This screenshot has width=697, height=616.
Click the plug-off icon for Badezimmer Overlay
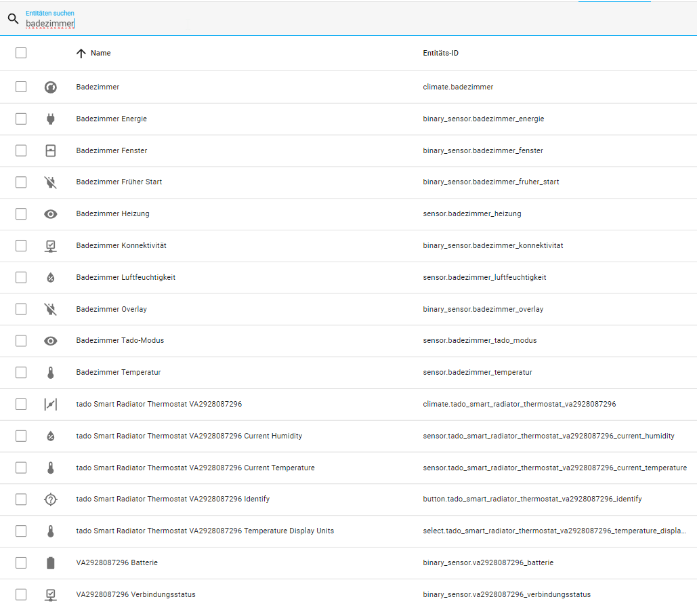click(x=51, y=309)
